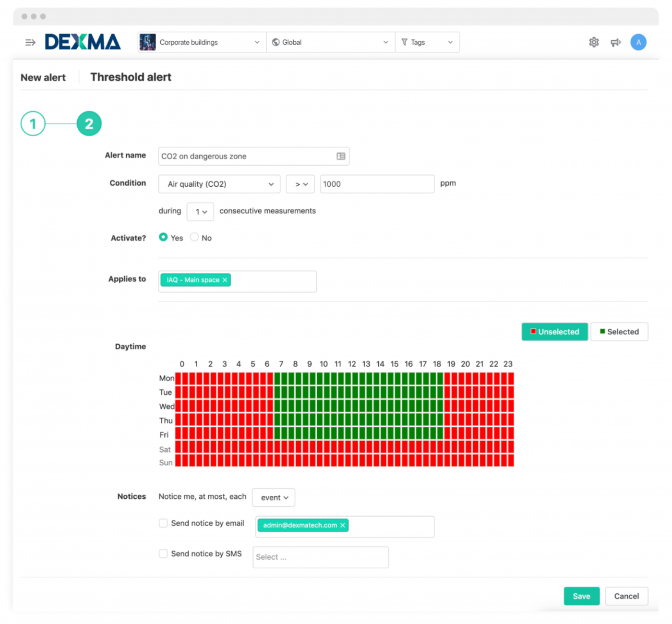Switch to Selected paint mode
The width and height of the screenshot is (672, 624).
619,332
